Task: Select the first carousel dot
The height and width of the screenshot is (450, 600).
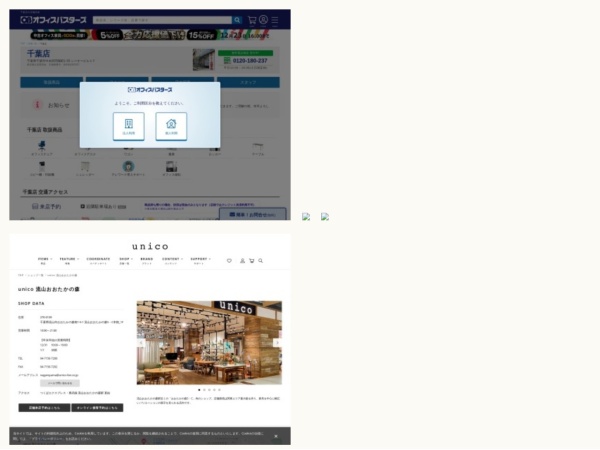Action: pos(199,390)
